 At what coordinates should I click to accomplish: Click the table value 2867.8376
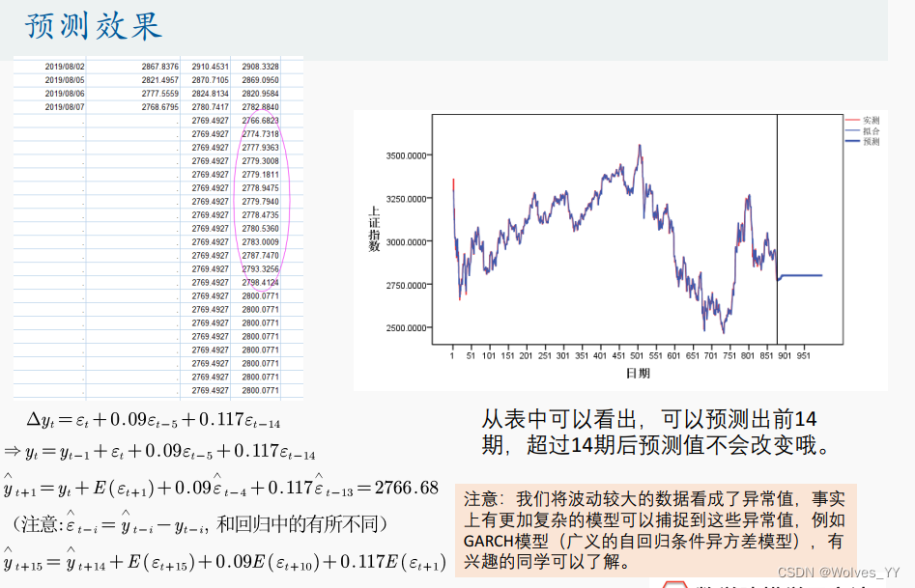pos(159,67)
